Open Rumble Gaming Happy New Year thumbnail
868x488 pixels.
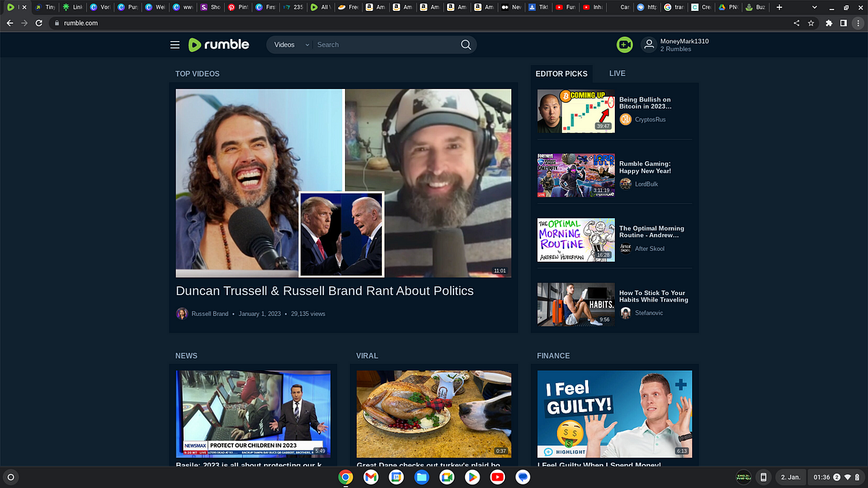576,175
